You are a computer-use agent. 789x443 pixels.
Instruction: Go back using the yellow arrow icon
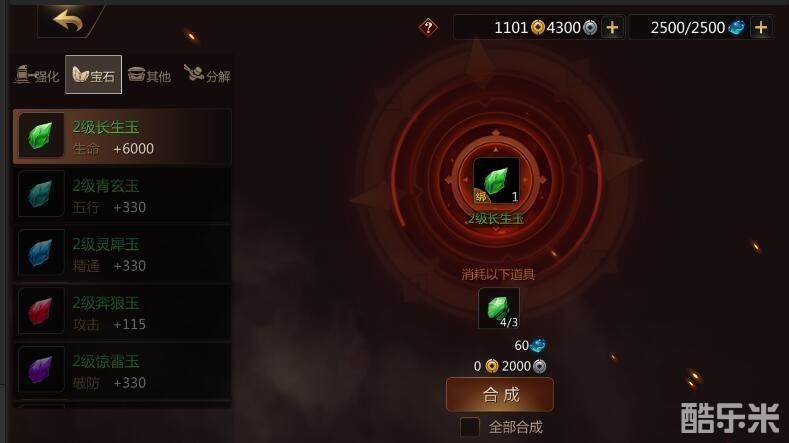[68, 21]
